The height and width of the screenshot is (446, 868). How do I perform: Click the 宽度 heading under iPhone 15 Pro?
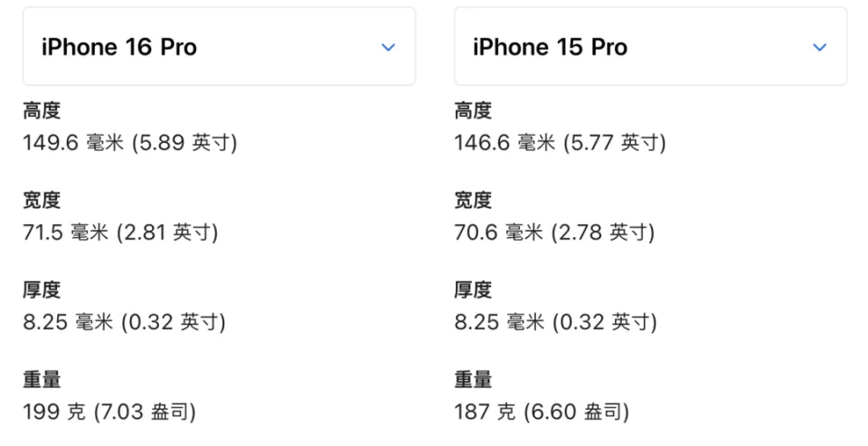[x=473, y=201]
